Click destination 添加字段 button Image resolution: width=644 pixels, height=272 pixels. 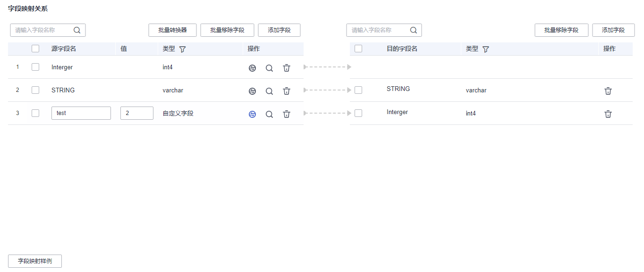tap(613, 30)
